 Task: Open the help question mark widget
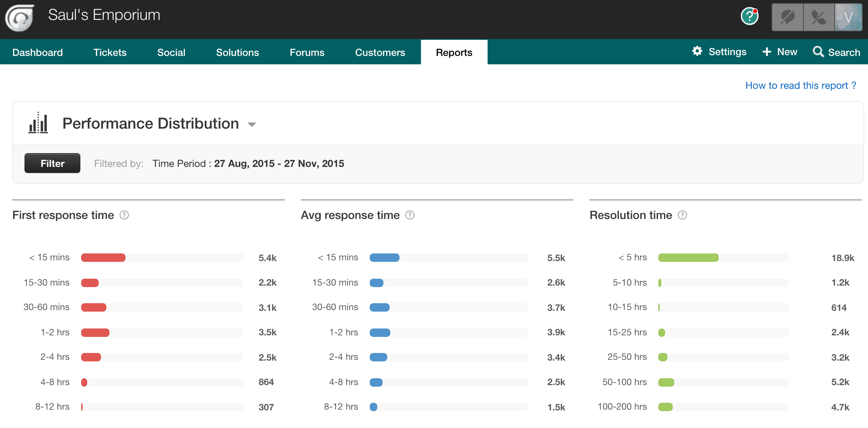click(x=749, y=16)
